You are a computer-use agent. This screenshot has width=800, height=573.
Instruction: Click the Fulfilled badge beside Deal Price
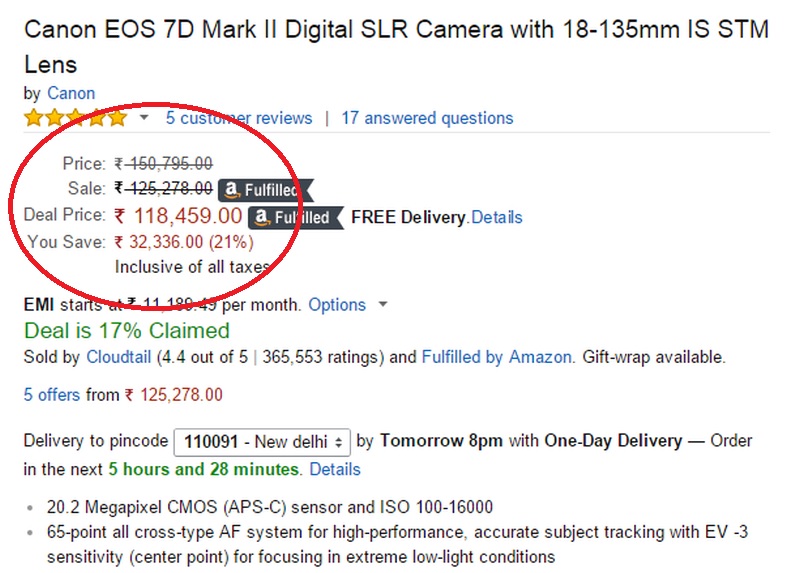(x=296, y=217)
